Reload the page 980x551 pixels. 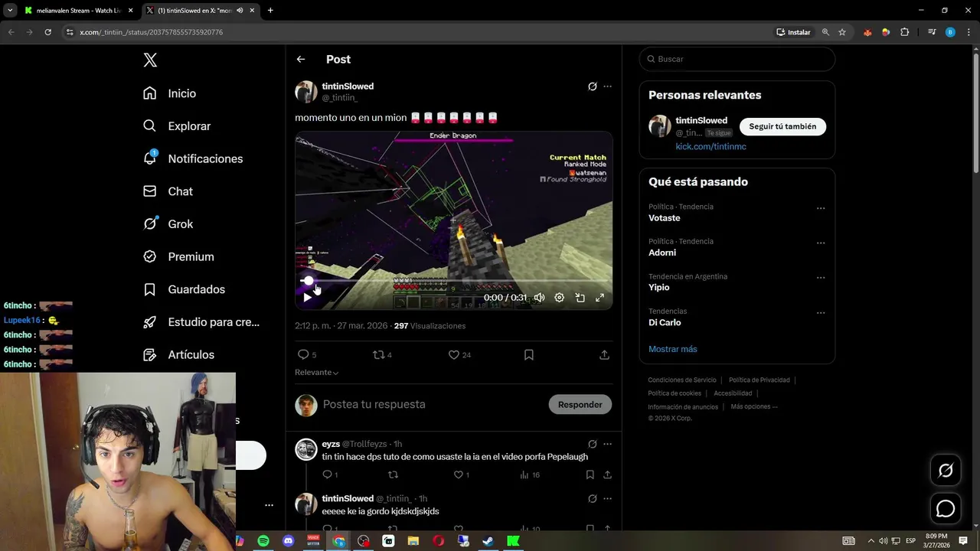click(x=47, y=32)
